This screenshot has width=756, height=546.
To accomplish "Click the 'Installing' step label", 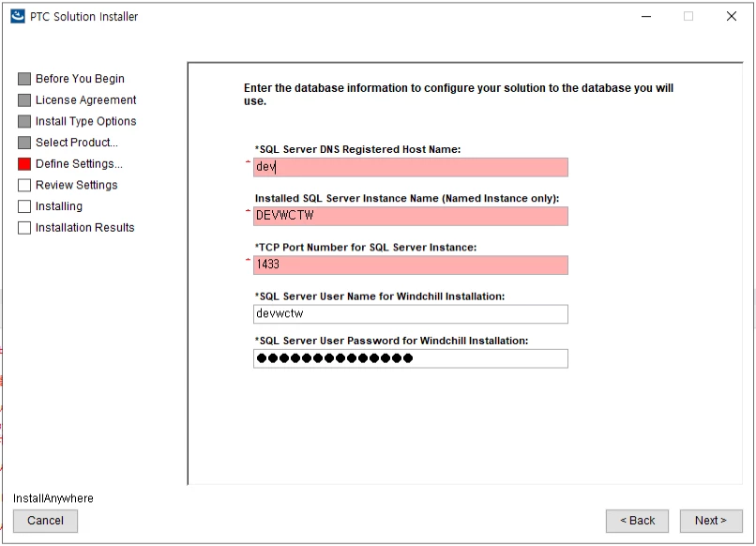I will tap(59, 206).
